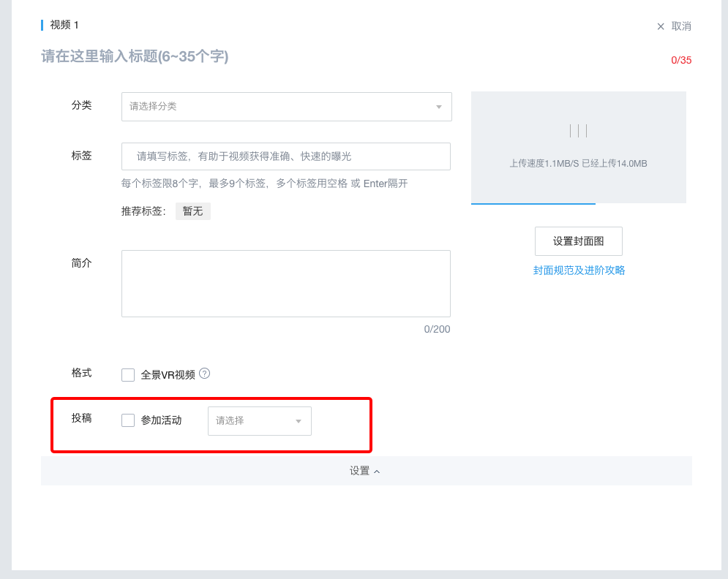The height and width of the screenshot is (579, 728).
Task: Tick the 参加活动 checkbox
Action: click(x=128, y=420)
